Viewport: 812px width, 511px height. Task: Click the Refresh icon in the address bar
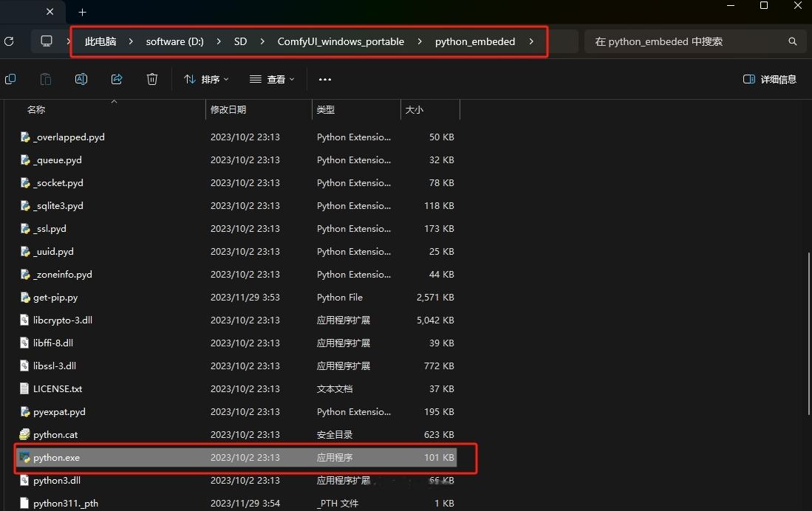tap(9, 41)
